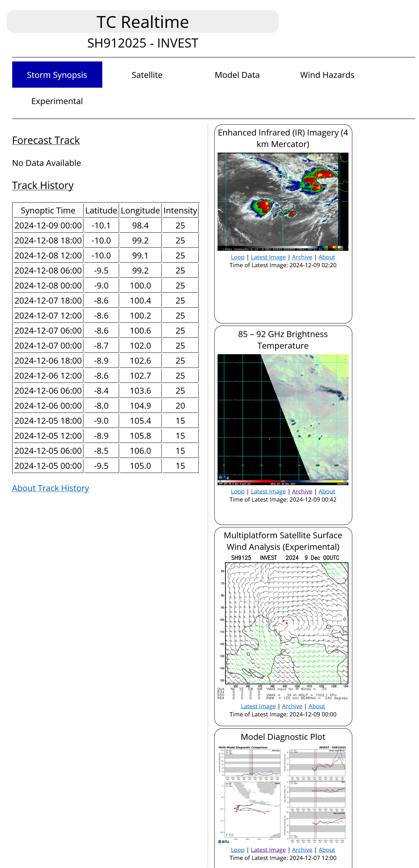The width and height of the screenshot is (419, 868).
Task: Open Archive link under Model Diagnostic Plot
Action: click(x=302, y=850)
